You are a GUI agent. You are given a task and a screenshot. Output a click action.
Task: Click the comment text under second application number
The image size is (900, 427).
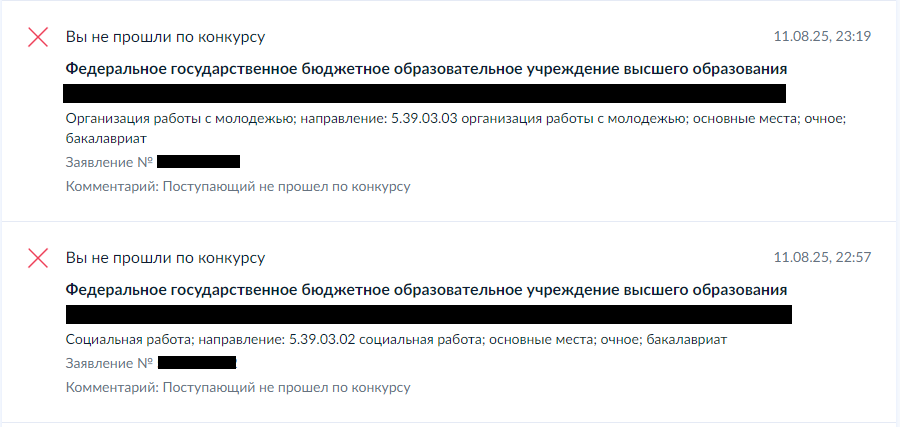(x=238, y=387)
